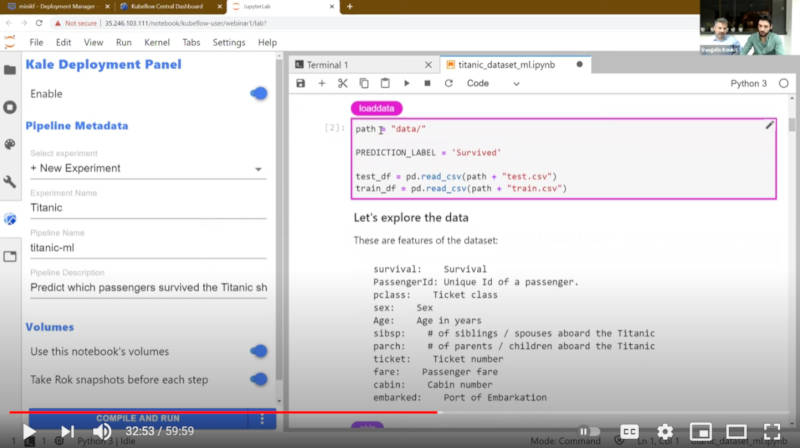The image size is (800, 448).
Task: Open the open tabs sidebar icon
Action: [x=10, y=256]
